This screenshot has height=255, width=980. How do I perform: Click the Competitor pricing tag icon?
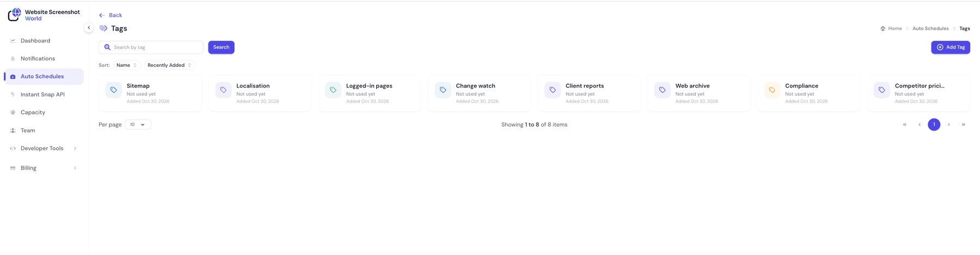[882, 90]
